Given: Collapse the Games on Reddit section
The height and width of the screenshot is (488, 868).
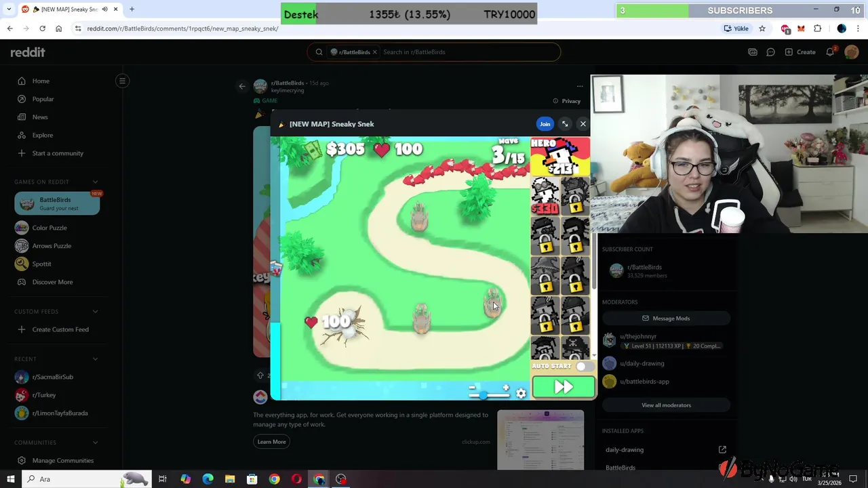Looking at the screenshot, I should [x=95, y=182].
